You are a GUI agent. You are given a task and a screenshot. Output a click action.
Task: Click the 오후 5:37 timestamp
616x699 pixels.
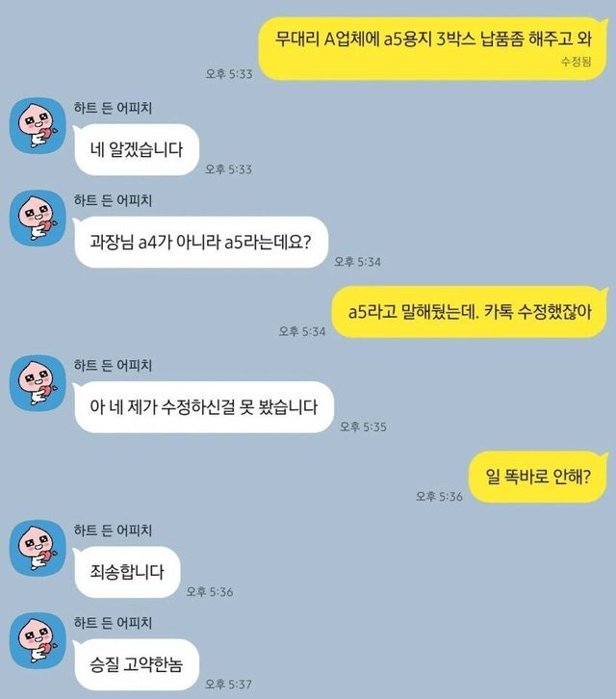228,684
